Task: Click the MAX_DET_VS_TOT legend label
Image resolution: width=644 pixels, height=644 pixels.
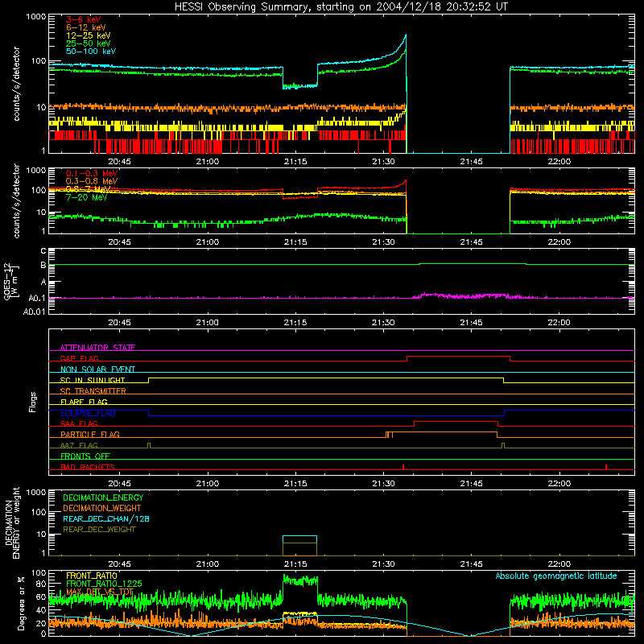Action: click(100, 592)
